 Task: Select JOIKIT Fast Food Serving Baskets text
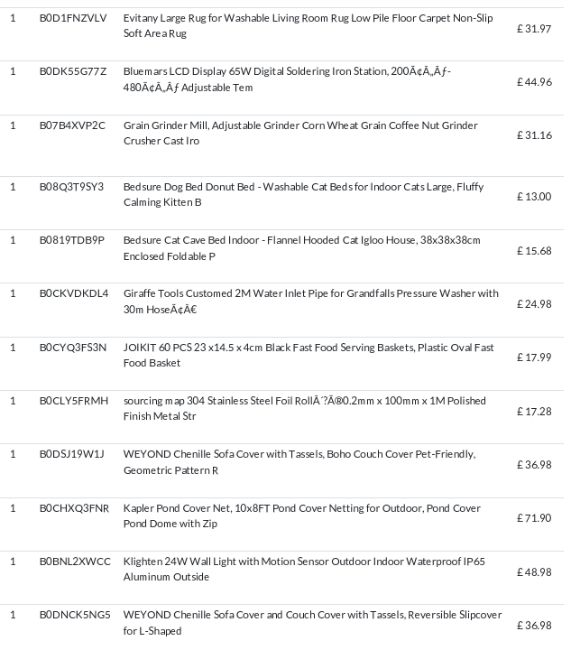point(309,355)
